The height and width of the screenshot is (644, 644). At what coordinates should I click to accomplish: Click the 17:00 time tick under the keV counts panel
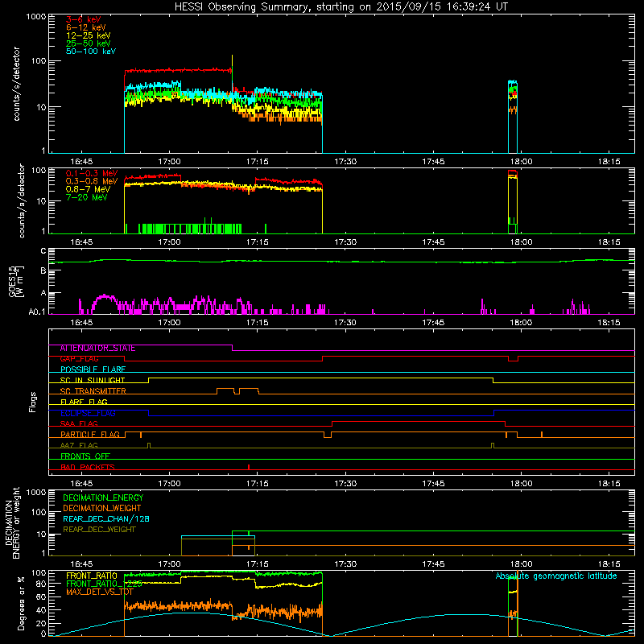click(x=169, y=162)
